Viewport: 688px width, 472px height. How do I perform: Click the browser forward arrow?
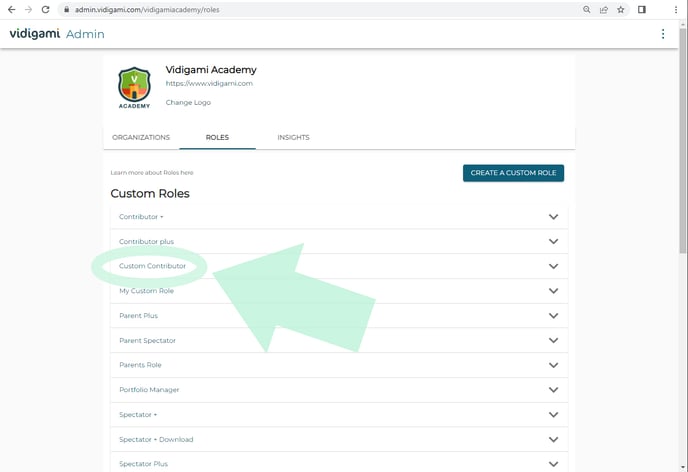click(x=29, y=9)
